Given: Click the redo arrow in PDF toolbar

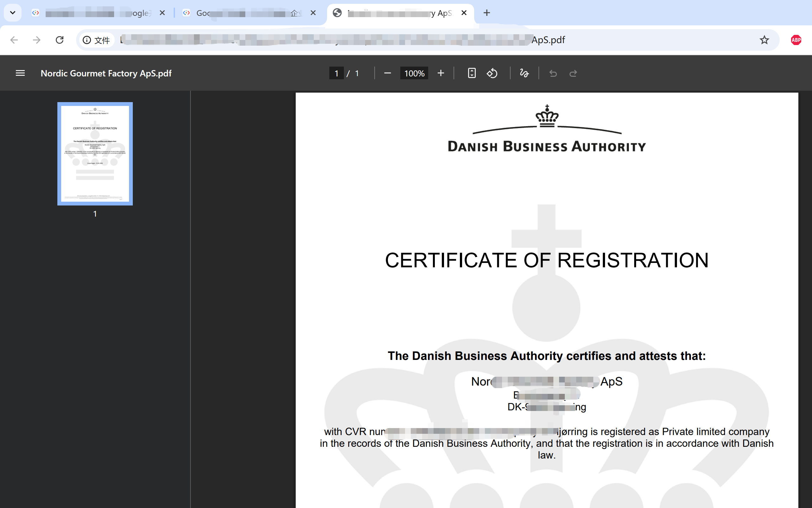Looking at the screenshot, I should tap(573, 73).
